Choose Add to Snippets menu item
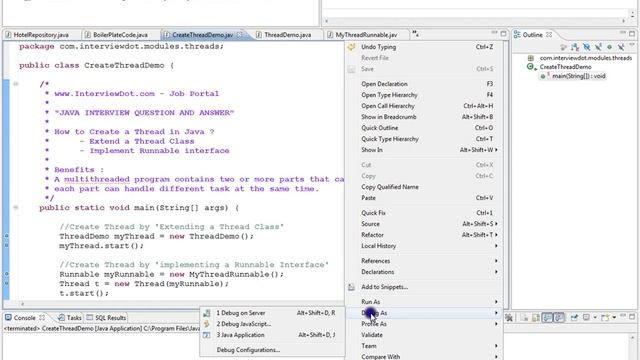Screen dimensions: 640x360 424,287
